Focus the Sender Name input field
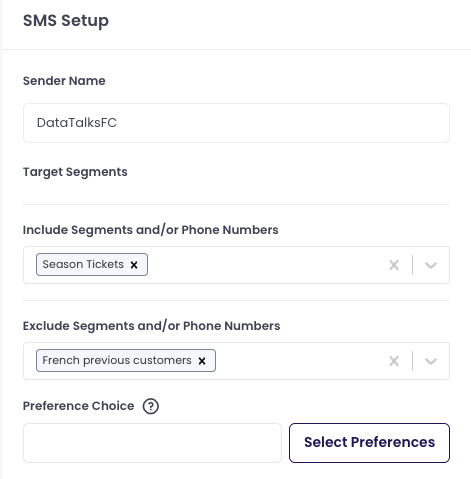The height and width of the screenshot is (479, 471). (236, 123)
